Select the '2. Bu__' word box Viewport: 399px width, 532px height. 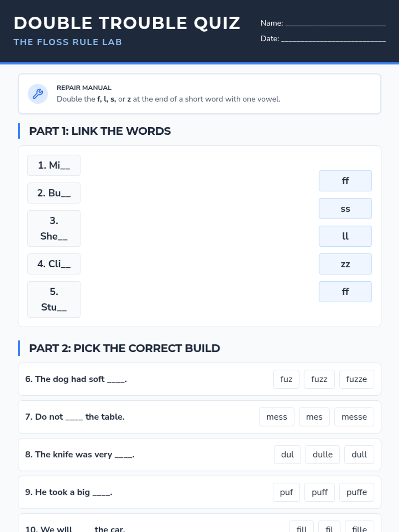pos(54,193)
